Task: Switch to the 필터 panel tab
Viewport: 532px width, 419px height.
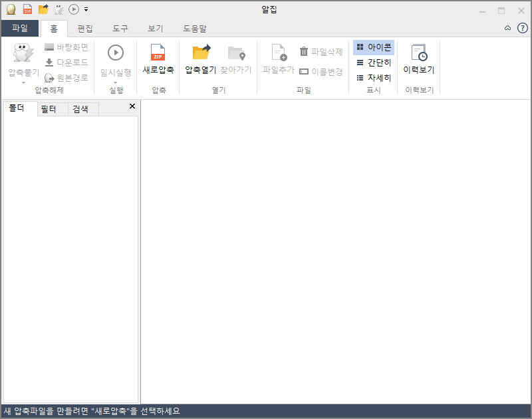Action: (53, 109)
